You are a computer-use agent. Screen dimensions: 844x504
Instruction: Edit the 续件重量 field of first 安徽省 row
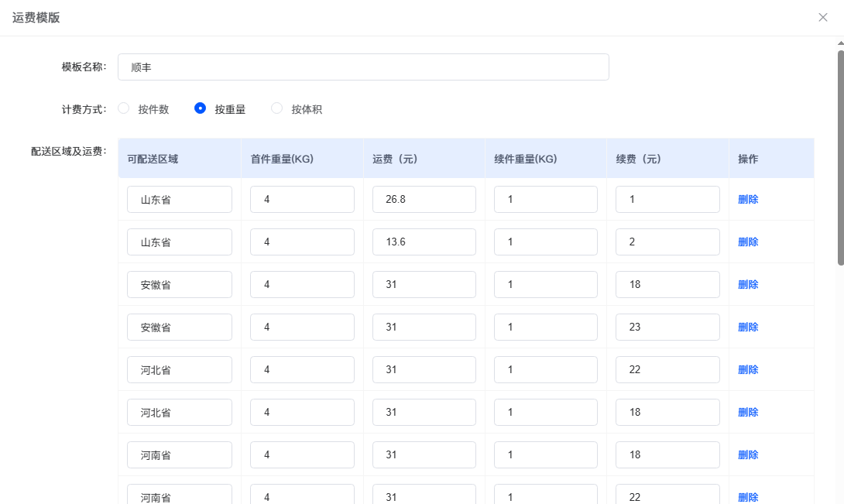tap(545, 284)
